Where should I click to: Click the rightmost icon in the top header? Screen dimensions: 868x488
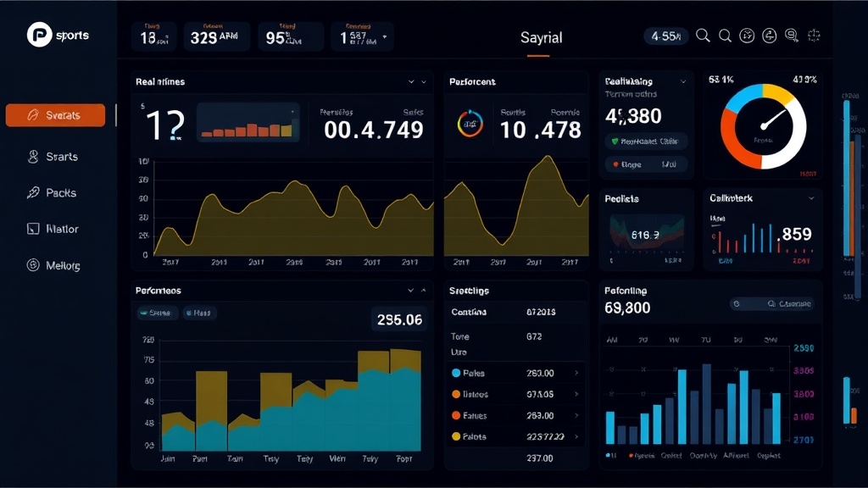pyautogui.click(x=815, y=36)
